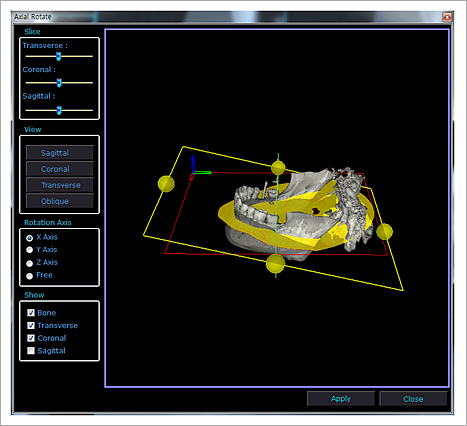Click the left yellow sphere rotation handle
This screenshot has height=426, width=467.
tap(166, 184)
